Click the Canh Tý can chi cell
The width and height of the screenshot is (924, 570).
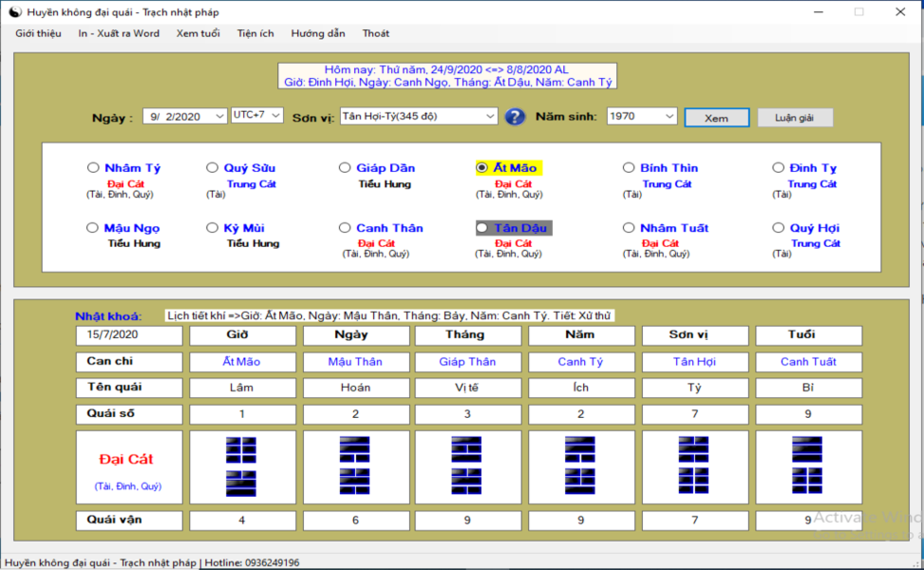tap(581, 362)
